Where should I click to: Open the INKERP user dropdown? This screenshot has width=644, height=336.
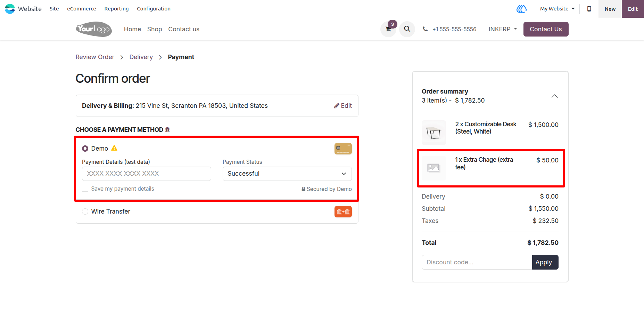[503, 29]
